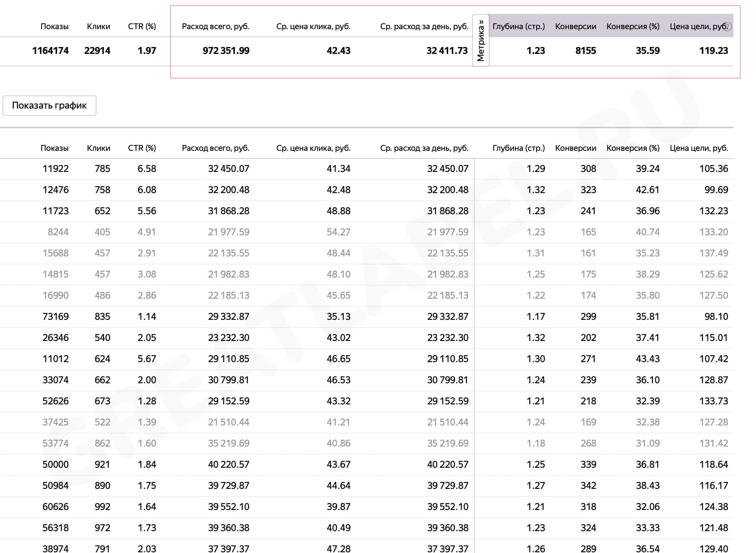Select the greyed row with 8244 impressions

(367, 232)
